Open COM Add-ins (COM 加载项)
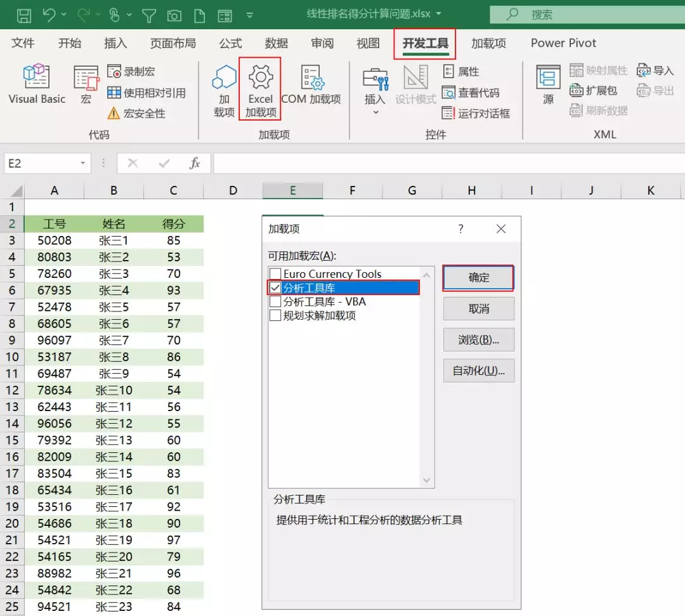Screen dimensions: 685x616 coord(311,84)
